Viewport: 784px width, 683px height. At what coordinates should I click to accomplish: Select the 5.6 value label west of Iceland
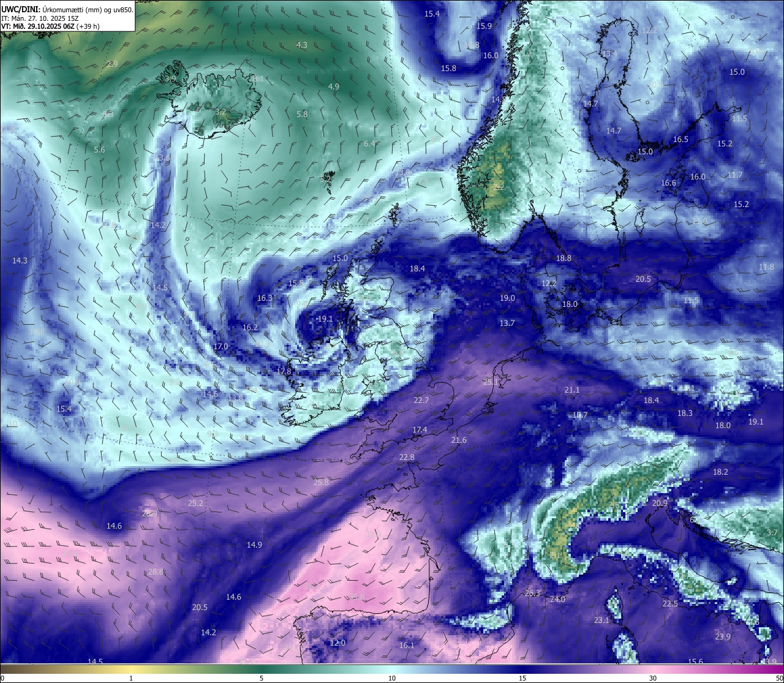tap(99, 149)
